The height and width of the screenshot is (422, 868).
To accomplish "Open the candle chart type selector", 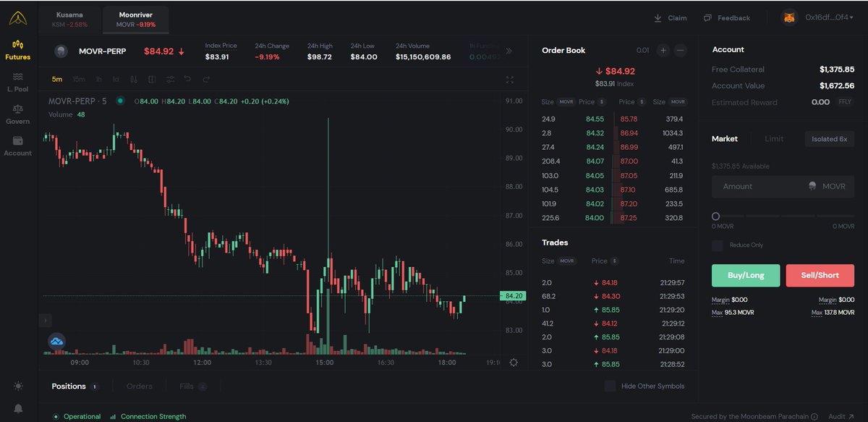I will click(134, 79).
